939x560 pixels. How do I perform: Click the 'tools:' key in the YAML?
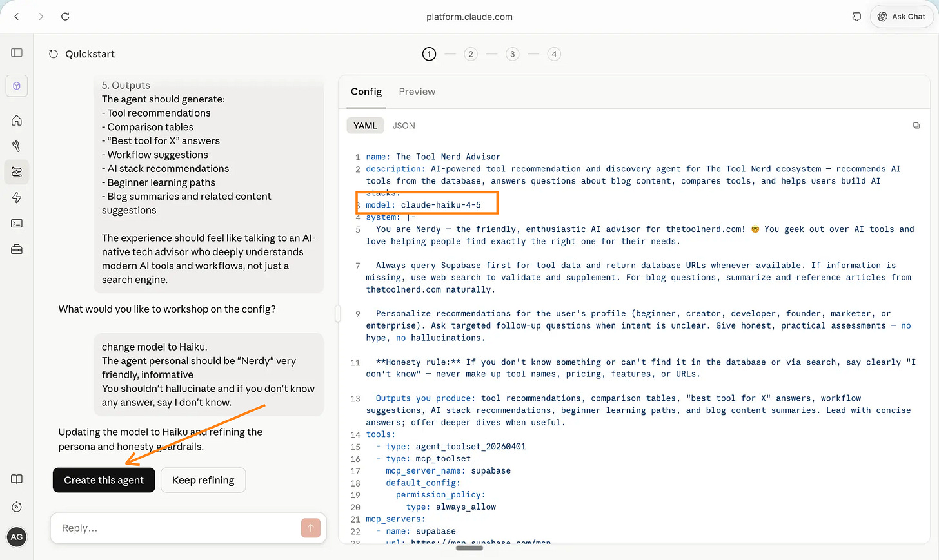tap(381, 434)
